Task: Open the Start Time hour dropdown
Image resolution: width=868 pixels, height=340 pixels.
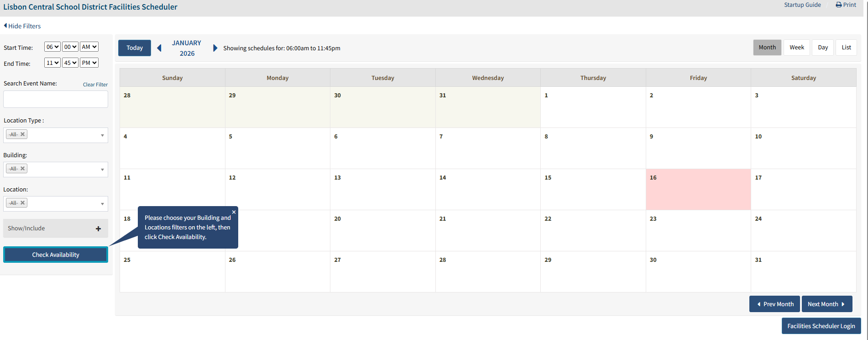Action: (52, 47)
